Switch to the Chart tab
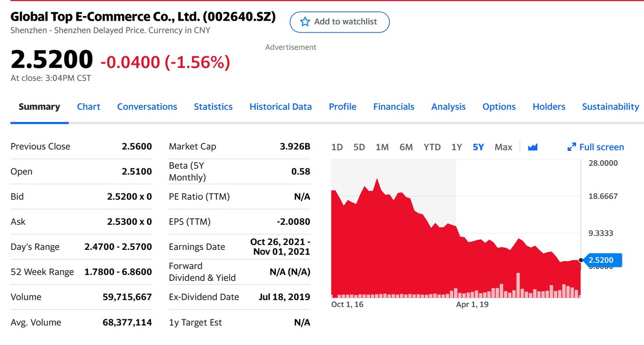Image resolution: width=644 pixels, height=345 pixels. point(89,107)
